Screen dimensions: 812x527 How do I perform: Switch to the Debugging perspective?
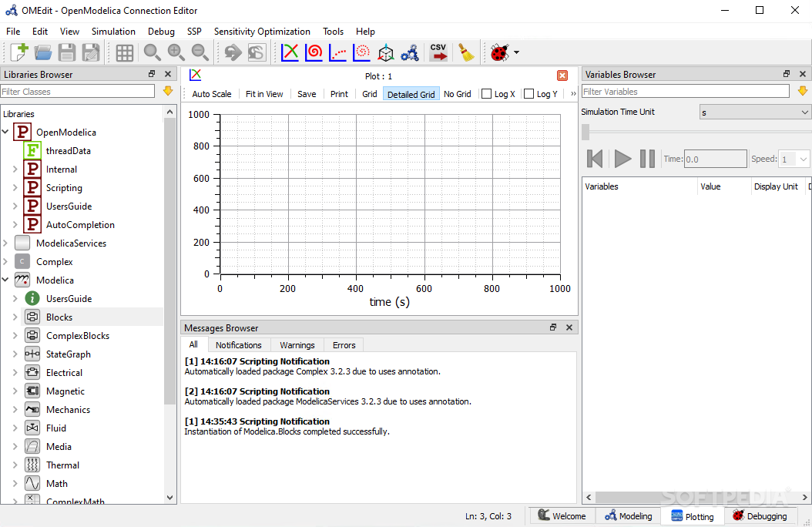(760, 516)
